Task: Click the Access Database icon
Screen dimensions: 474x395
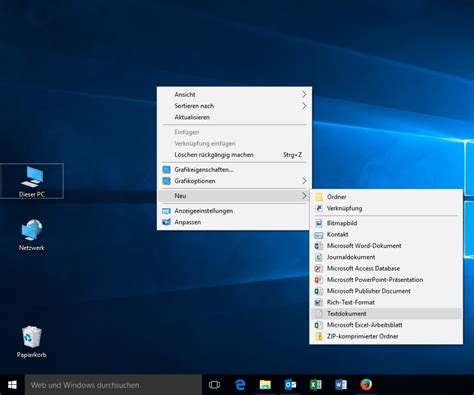Action: pos(319,268)
